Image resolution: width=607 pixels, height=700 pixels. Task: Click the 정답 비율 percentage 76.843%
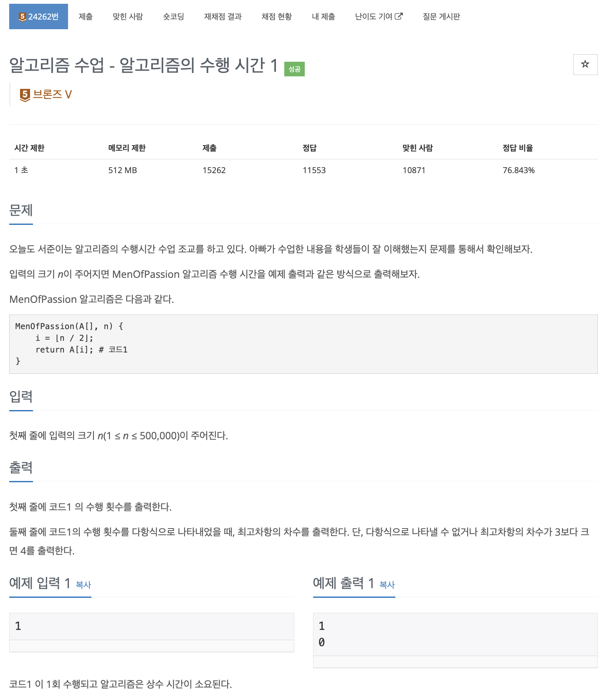[518, 170]
